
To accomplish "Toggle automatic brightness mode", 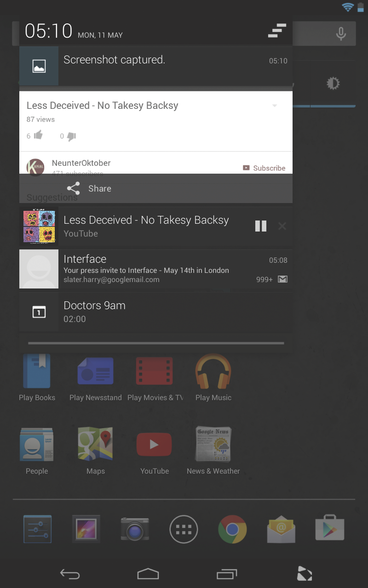I will [x=333, y=83].
